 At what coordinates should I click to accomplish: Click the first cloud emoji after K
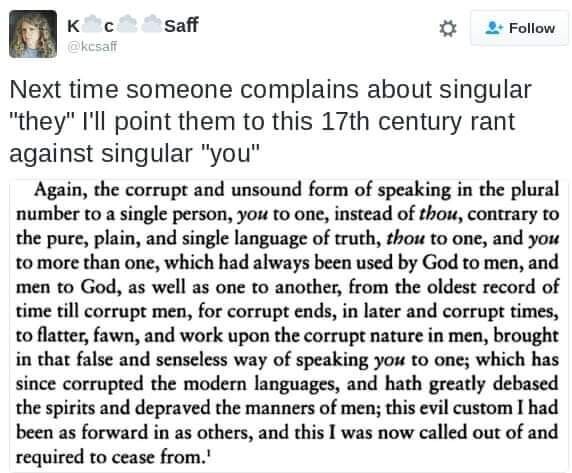(91, 24)
